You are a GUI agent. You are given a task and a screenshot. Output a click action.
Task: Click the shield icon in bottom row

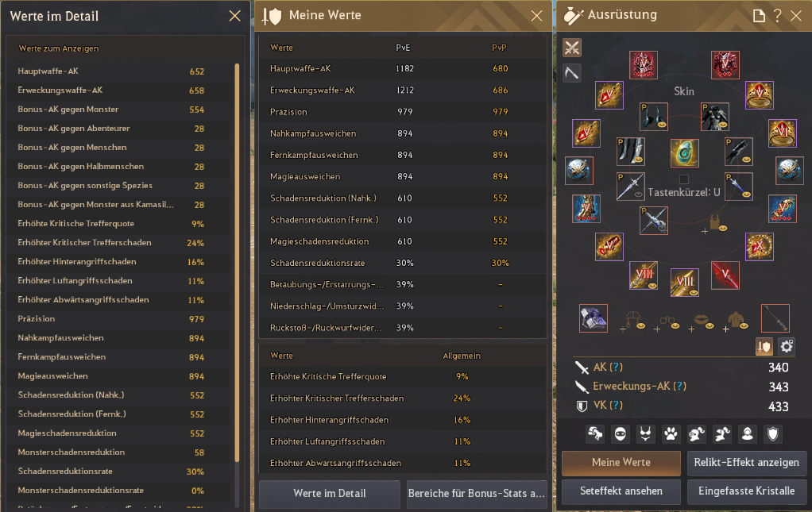[772, 433]
